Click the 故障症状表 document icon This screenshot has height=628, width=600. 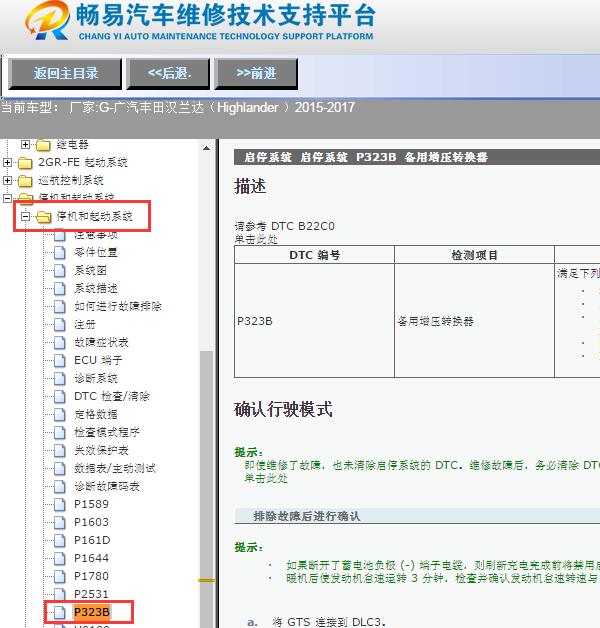60,342
